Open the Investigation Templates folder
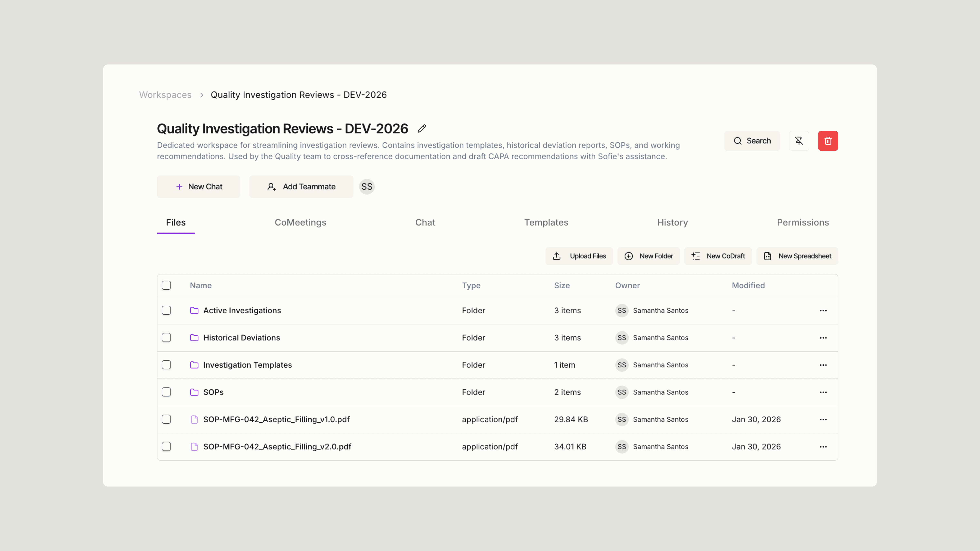Screen dimensions: 980x551 tap(247, 365)
